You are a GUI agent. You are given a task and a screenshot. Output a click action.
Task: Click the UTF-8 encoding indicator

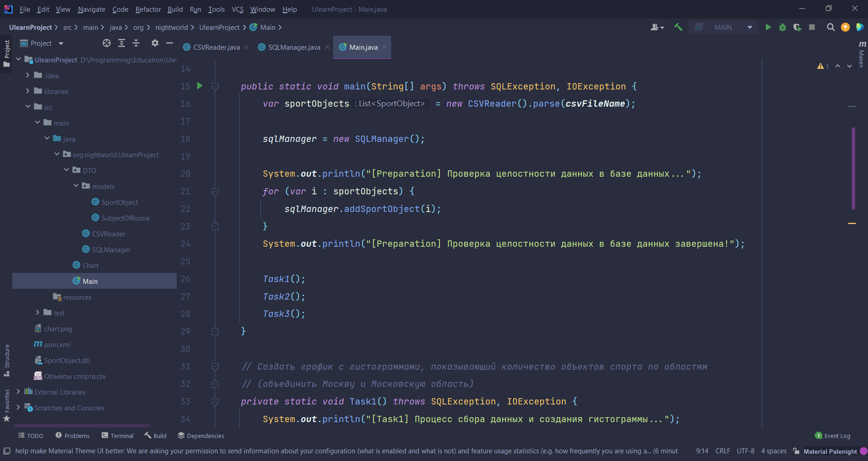click(746, 451)
